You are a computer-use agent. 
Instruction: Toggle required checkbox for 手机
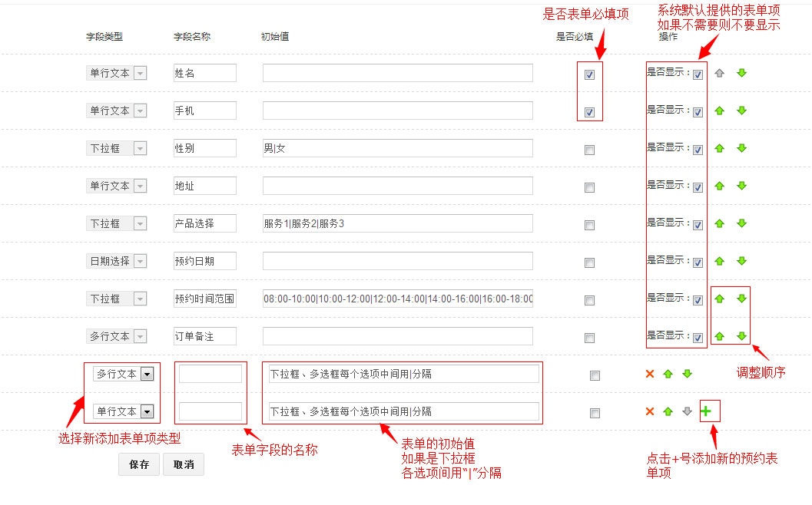coord(589,112)
